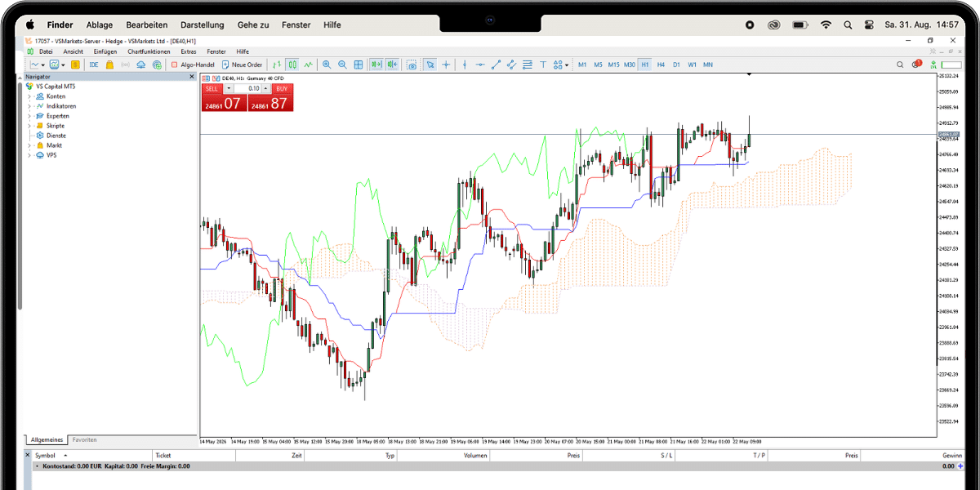Image resolution: width=980 pixels, height=490 pixels.
Task: Open the Ansicht menu
Action: tap(73, 51)
